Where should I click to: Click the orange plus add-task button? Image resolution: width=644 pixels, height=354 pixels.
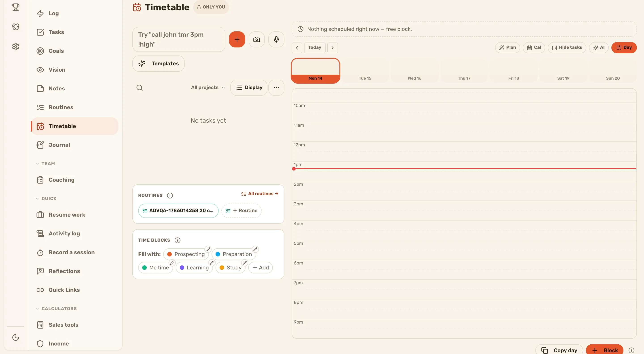coord(237,39)
